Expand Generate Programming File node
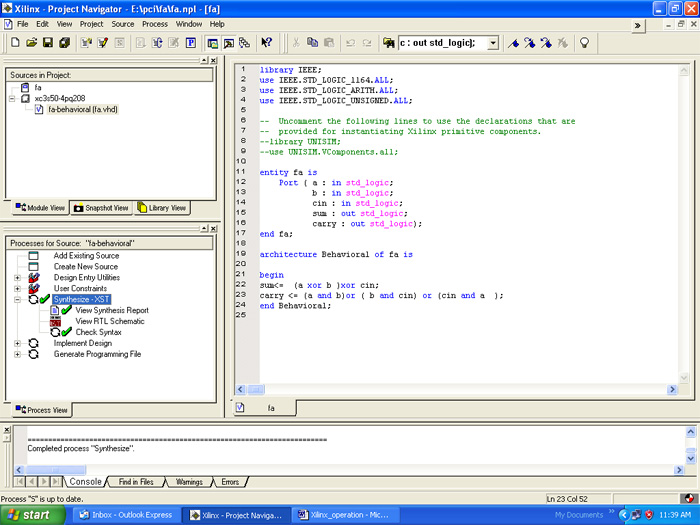 tap(17, 354)
